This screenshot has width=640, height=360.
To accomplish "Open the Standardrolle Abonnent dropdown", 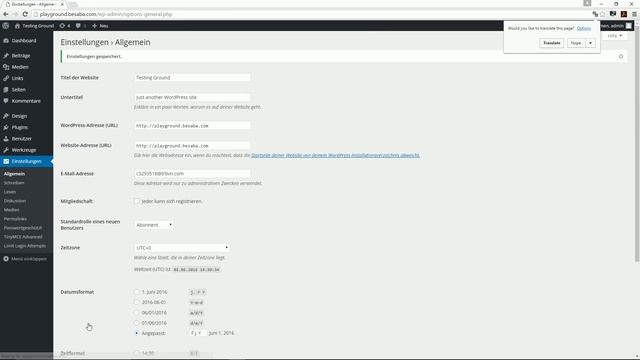I will pos(154,225).
